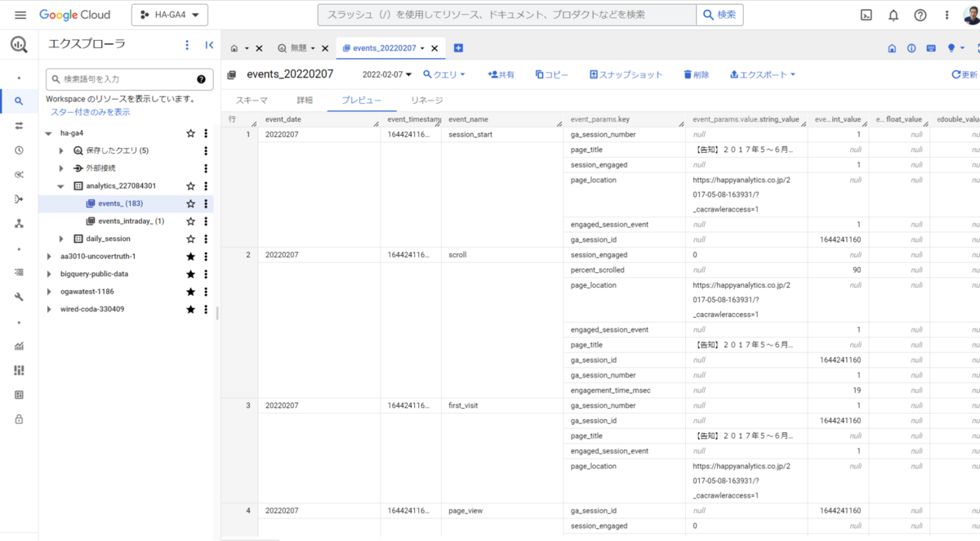Switch to the リネージ tab

[427, 101]
